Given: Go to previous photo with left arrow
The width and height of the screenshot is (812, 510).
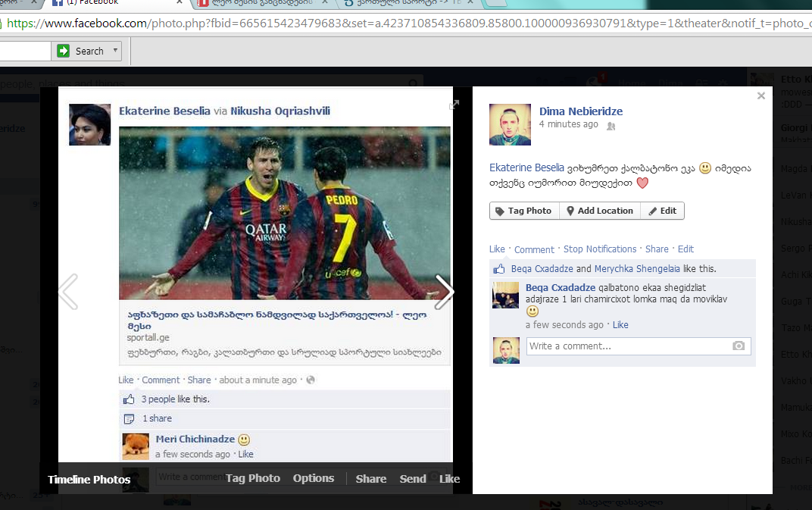Looking at the screenshot, I should pos(68,292).
